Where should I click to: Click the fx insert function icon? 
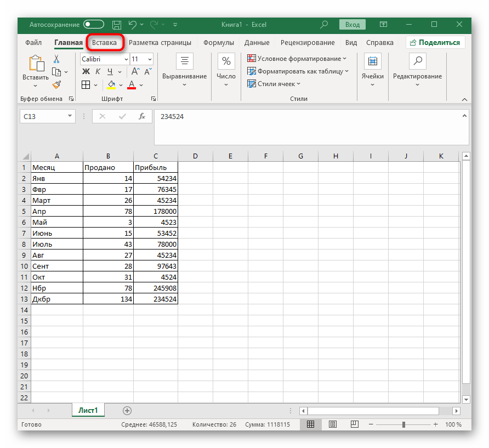[141, 116]
